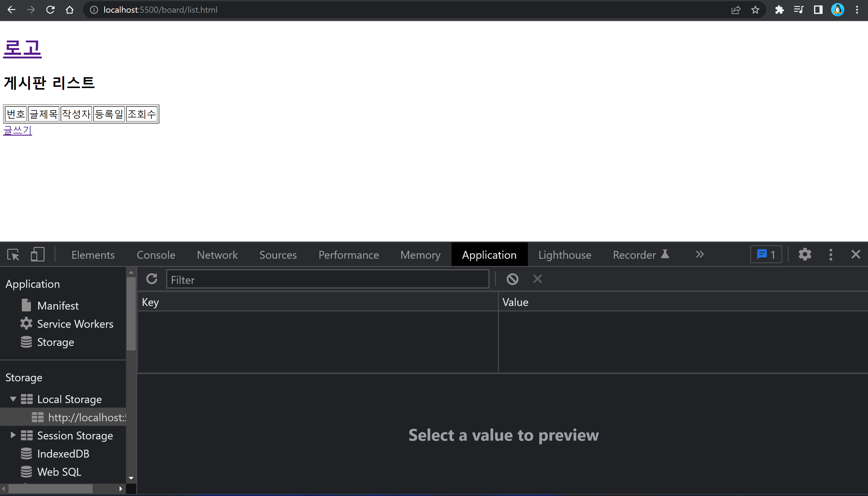Refresh local storage with reload icon
The height and width of the screenshot is (496, 868).
(152, 279)
